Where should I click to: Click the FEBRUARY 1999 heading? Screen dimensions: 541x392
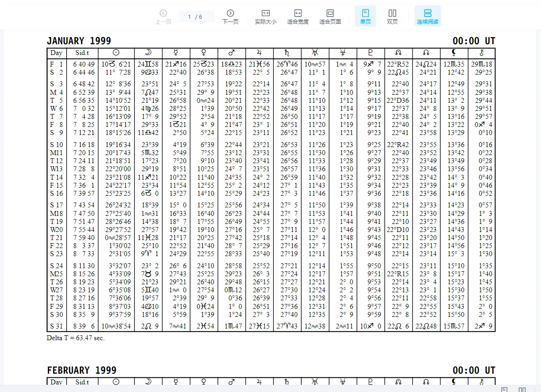[81, 370]
